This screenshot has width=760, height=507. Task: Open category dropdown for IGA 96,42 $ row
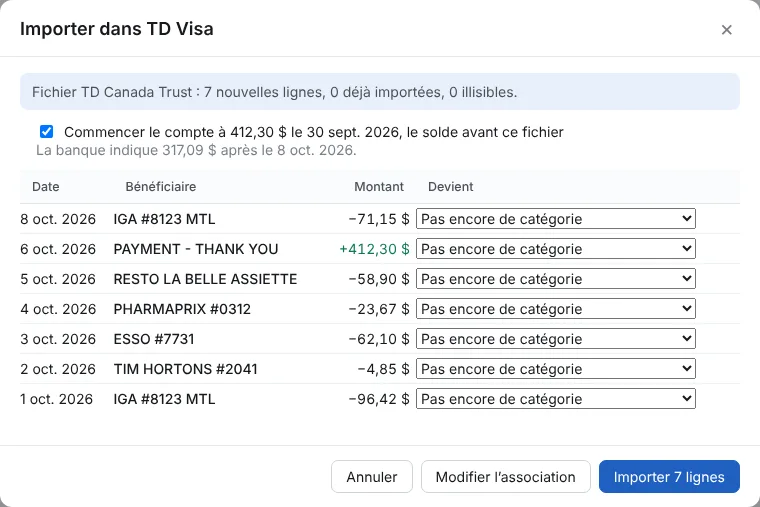pyautogui.click(x=555, y=399)
